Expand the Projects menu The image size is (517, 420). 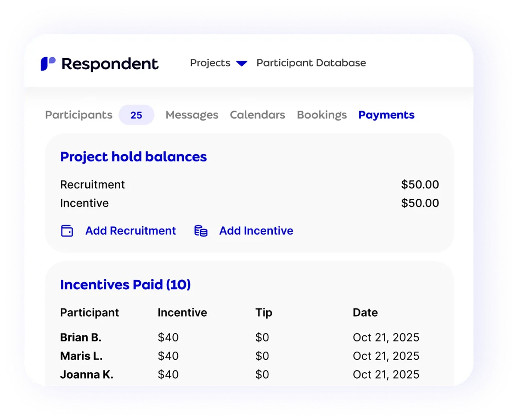coord(210,63)
